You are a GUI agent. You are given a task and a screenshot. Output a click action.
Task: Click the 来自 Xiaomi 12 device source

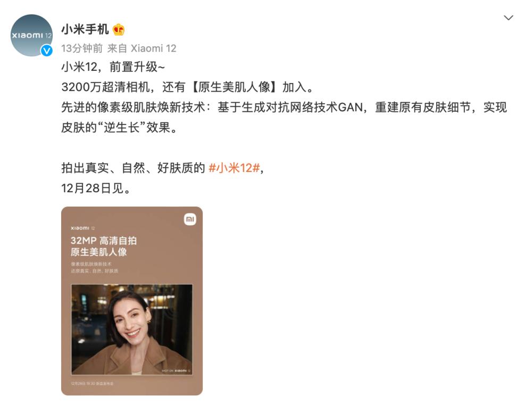click(x=142, y=48)
